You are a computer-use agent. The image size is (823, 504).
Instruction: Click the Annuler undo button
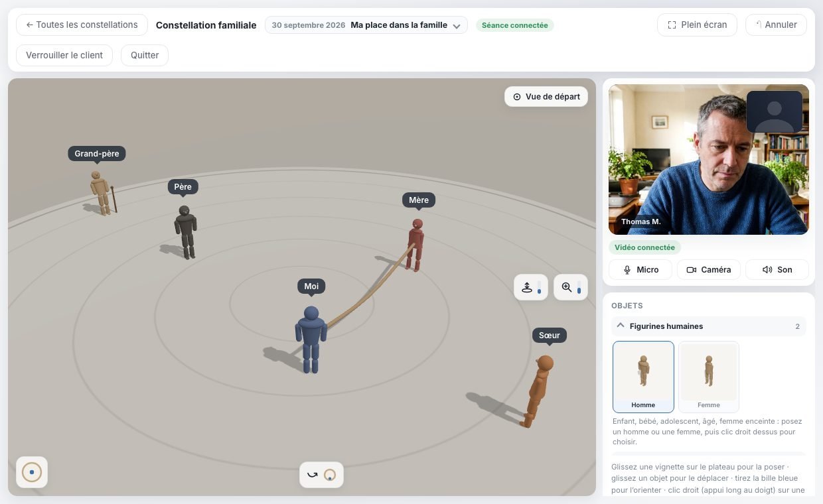[x=776, y=25]
